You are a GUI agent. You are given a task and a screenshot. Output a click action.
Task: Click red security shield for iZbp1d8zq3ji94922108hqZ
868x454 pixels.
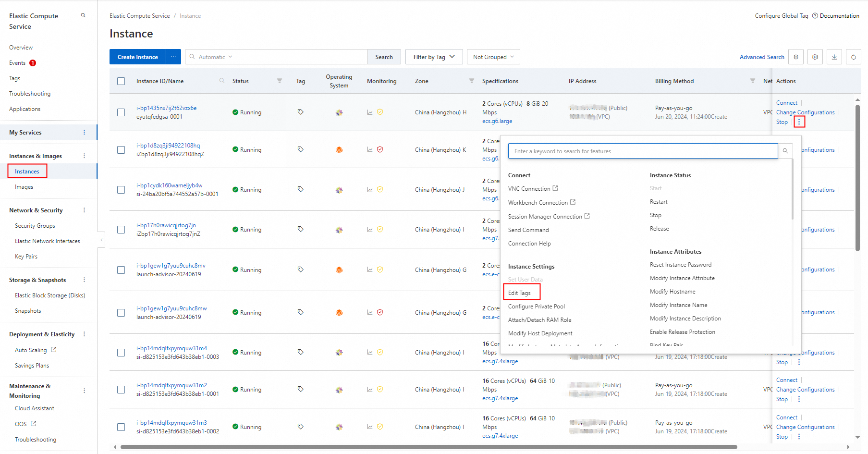[380, 149]
